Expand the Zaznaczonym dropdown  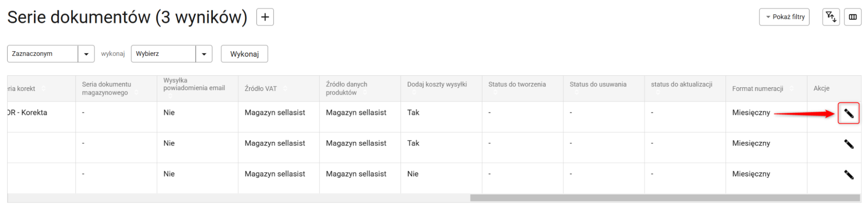pyautogui.click(x=86, y=54)
